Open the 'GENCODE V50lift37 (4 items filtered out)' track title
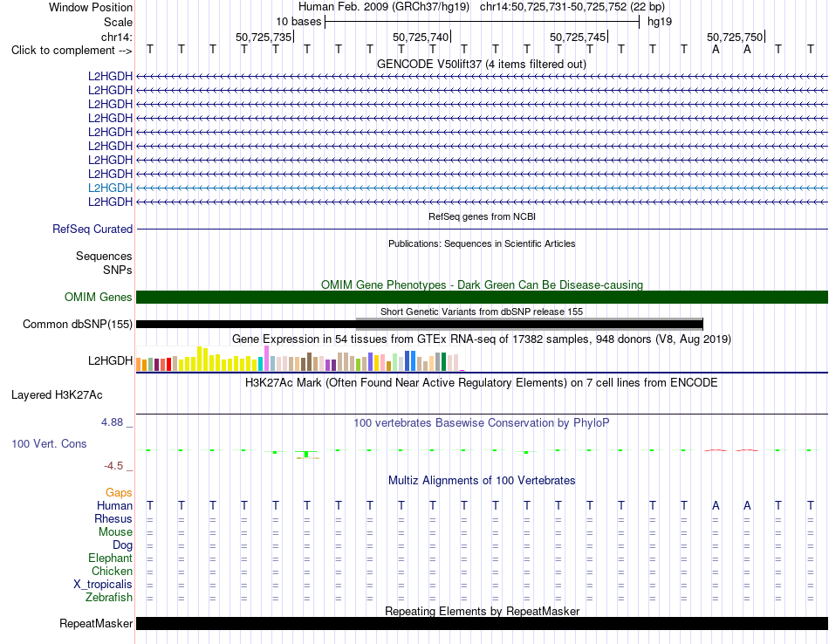The width and height of the screenshot is (829, 644). click(x=481, y=64)
